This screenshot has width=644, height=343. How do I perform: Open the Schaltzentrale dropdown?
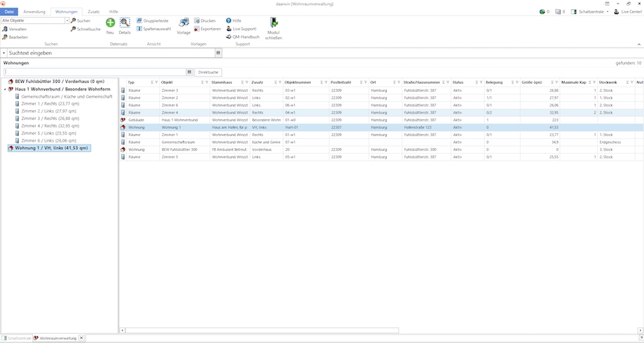[608, 12]
